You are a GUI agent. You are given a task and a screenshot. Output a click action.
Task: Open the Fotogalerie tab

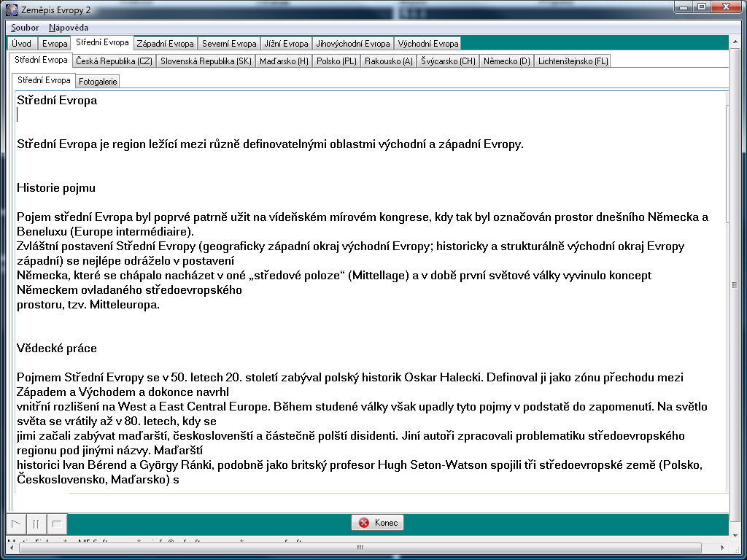(98, 82)
